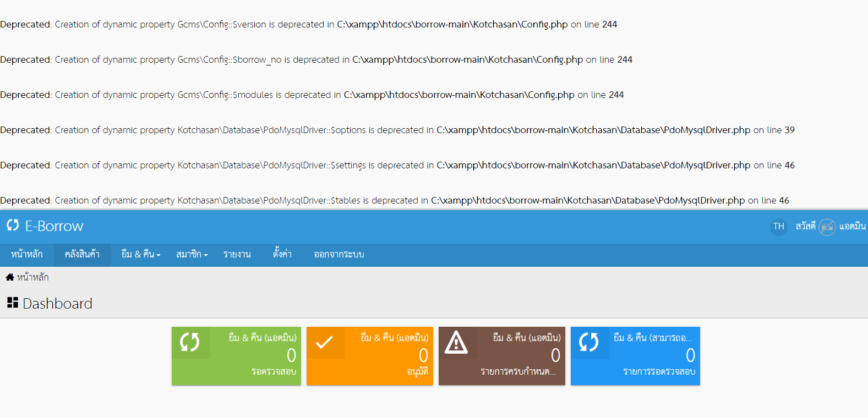Go to หน้าหลัก in the navigation menu

tap(27, 255)
